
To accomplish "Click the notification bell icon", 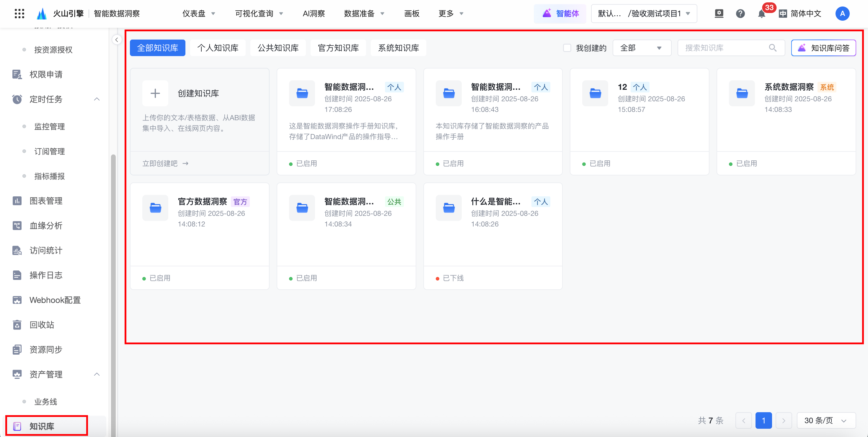I will (x=761, y=14).
